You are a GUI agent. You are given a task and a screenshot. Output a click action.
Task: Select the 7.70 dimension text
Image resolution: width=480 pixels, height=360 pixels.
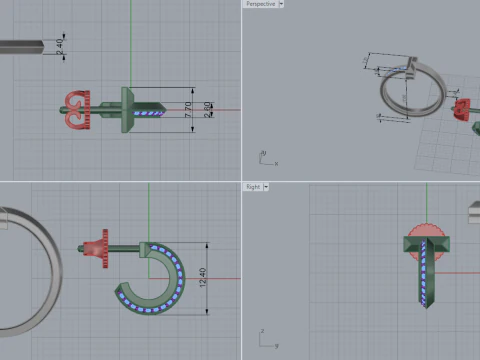pos(188,110)
